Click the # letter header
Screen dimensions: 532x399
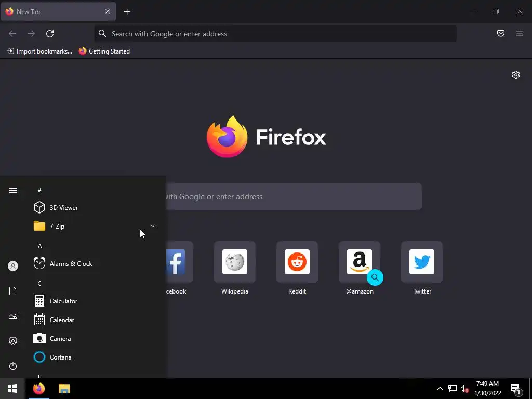pos(39,190)
